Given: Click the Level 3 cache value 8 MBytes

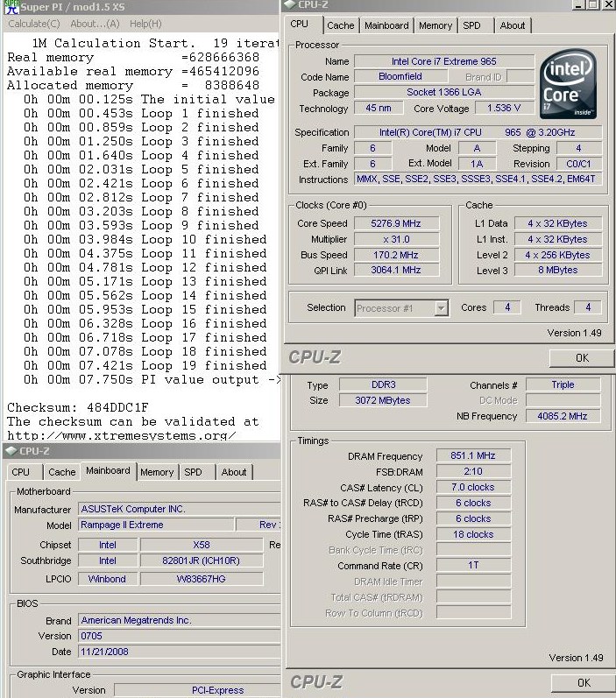Looking at the screenshot, I should click(x=558, y=270).
